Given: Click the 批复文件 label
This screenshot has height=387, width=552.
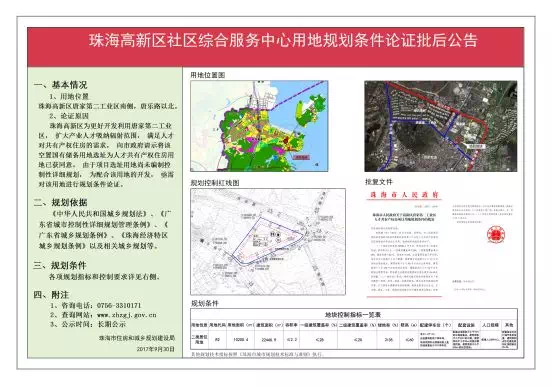Looking at the screenshot, I should [378, 182].
